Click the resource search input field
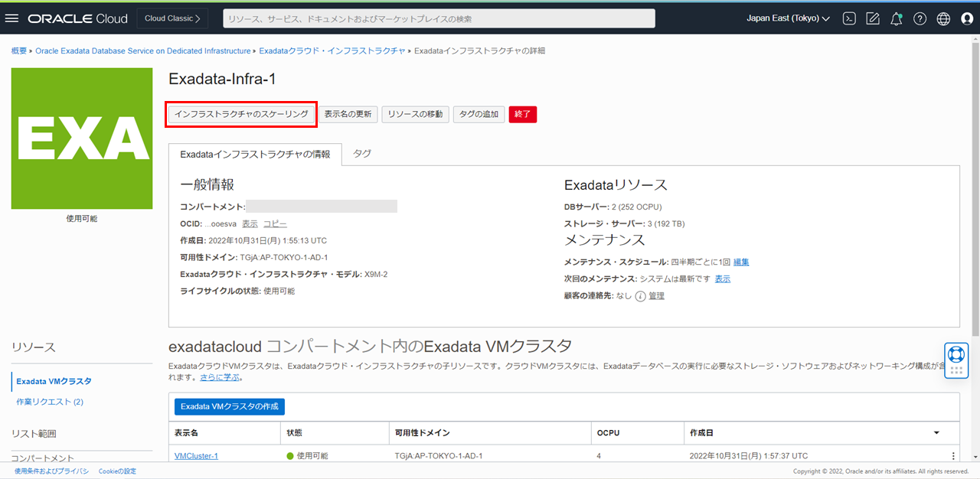The height and width of the screenshot is (479, 980). tap(439, 18)
